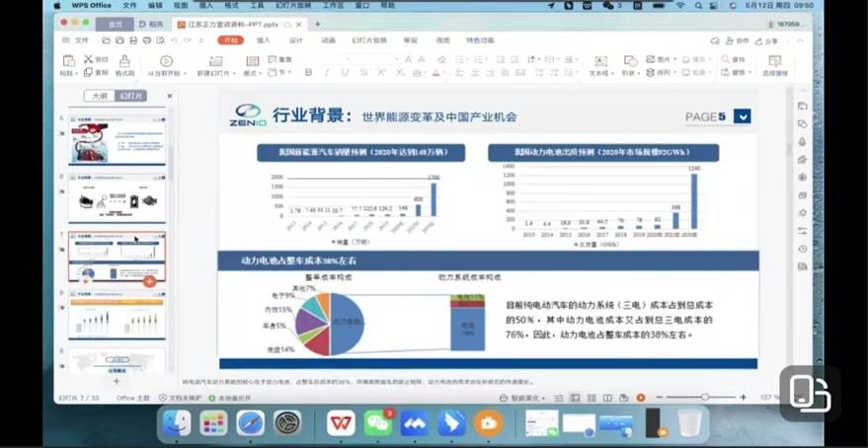
Task: Click the Collaborate (协作) icon
Action: pyautogui.click(x=730, y=40)
